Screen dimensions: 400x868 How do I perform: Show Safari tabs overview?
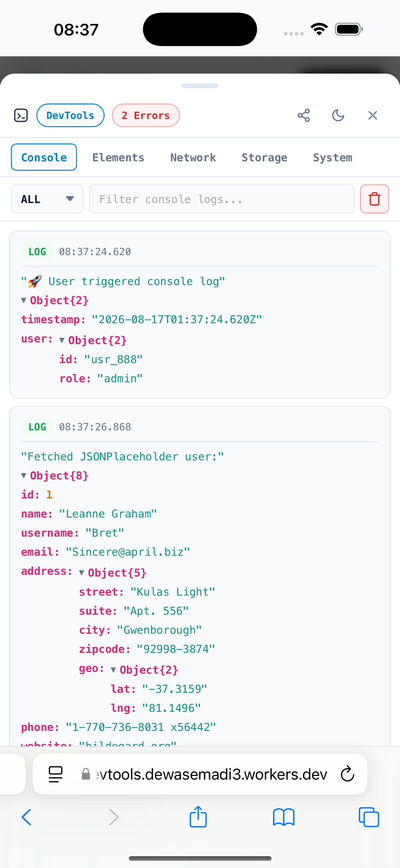[x=369, y=817]
